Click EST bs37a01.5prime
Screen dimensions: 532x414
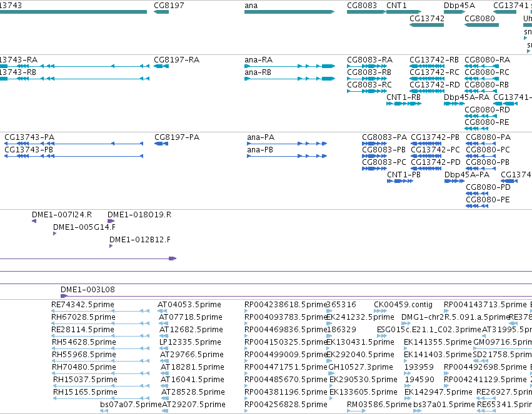click(x=418, y=411)
